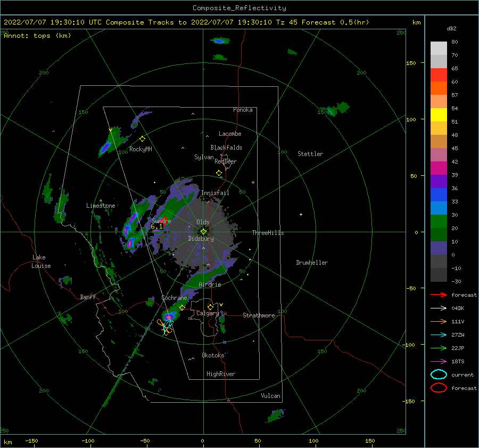Click the red forecast ellipse legend icon
Image resolution: width=479 pixels, height=448 pixels.
pos(439,388)
